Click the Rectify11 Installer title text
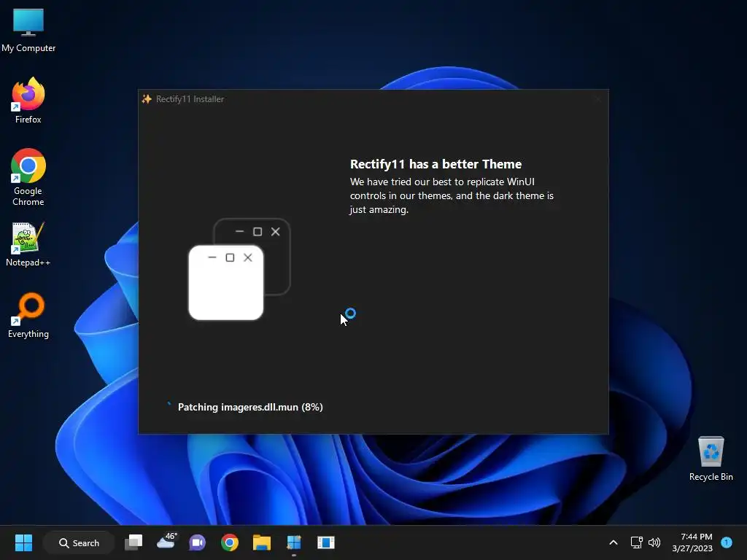 190,99
